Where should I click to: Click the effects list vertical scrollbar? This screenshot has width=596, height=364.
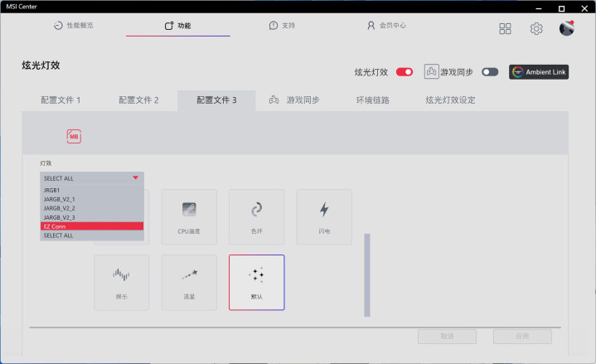[367, 275]
